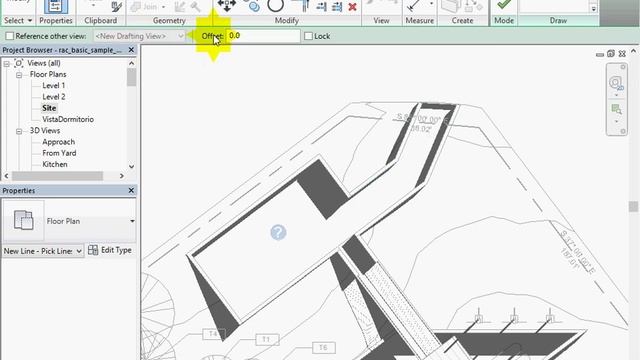Select the Rotate tool circular icon
The image size is (640, 360).
tap(276, 6)
